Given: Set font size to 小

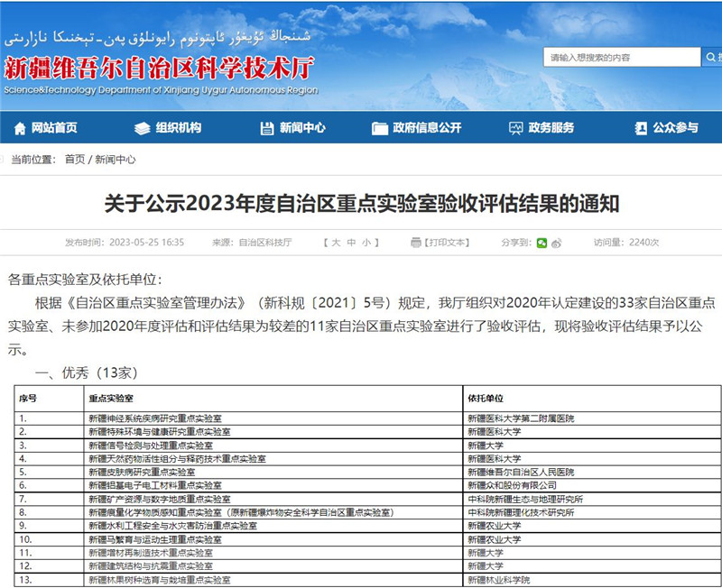Looking at the screenshot, I should tap(366, 243).
